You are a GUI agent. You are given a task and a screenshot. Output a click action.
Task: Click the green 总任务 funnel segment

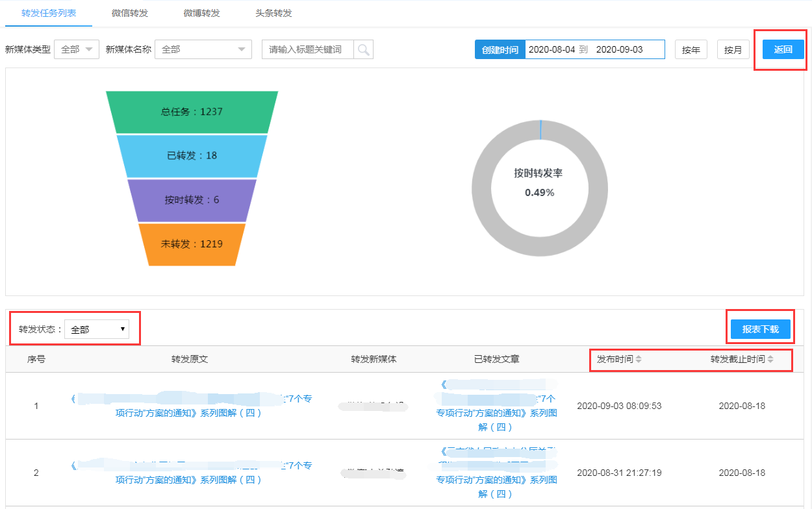pos(192,112)
